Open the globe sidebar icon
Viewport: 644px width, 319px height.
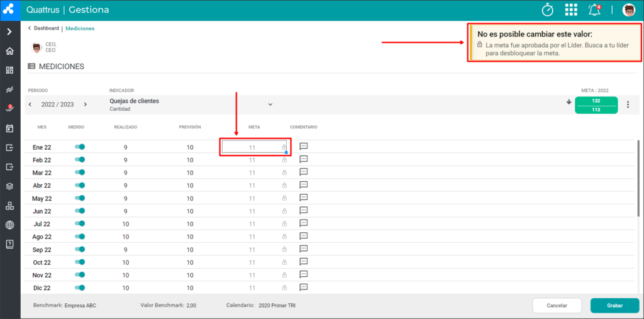10,225
